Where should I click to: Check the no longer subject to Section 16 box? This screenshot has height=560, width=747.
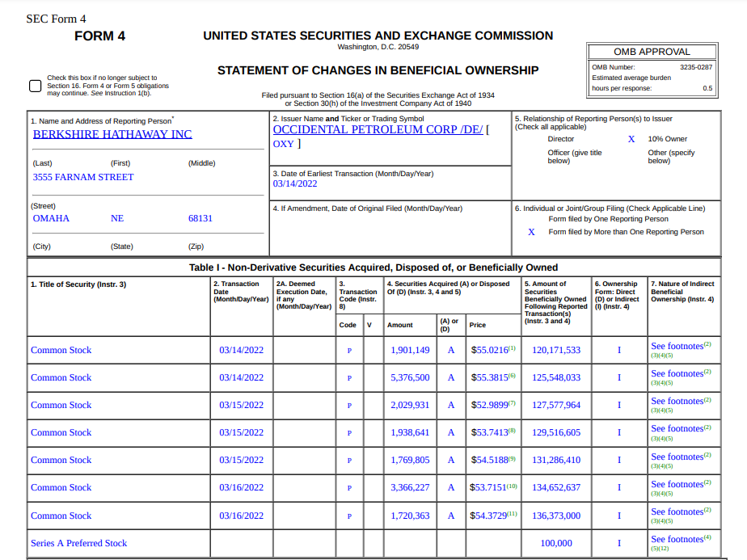tap(36, 86)
